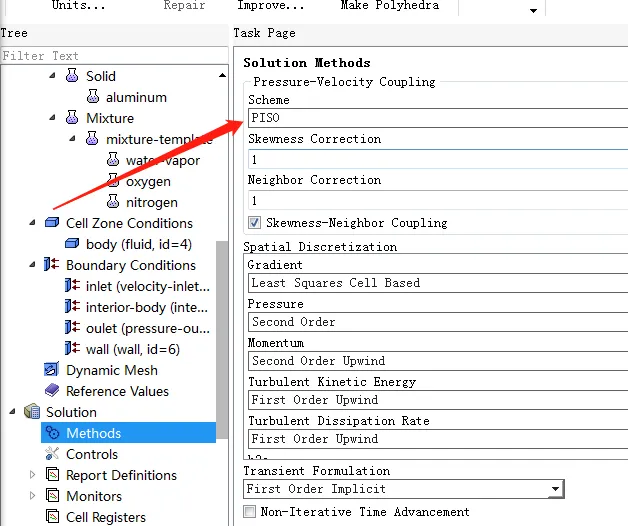Click the Report Definitions icon

tap(52, 474)
